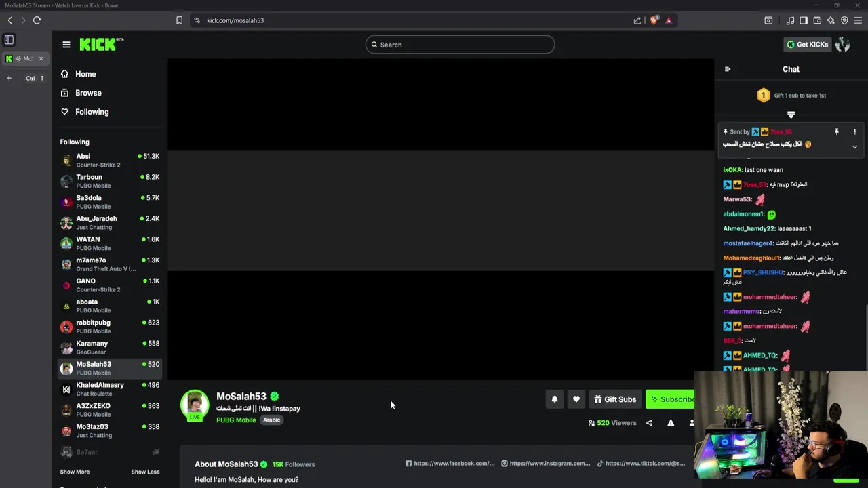Open Brave playlist music icon
The width and height of the screenshot is (868, 488).
(790, 20)
